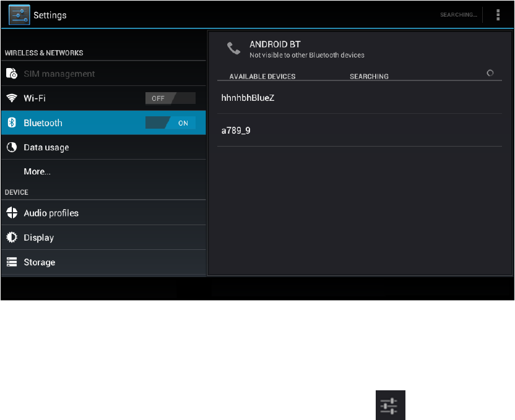Click the Settings app icon in the header
515x420 pixels.
tap(19, 15)
